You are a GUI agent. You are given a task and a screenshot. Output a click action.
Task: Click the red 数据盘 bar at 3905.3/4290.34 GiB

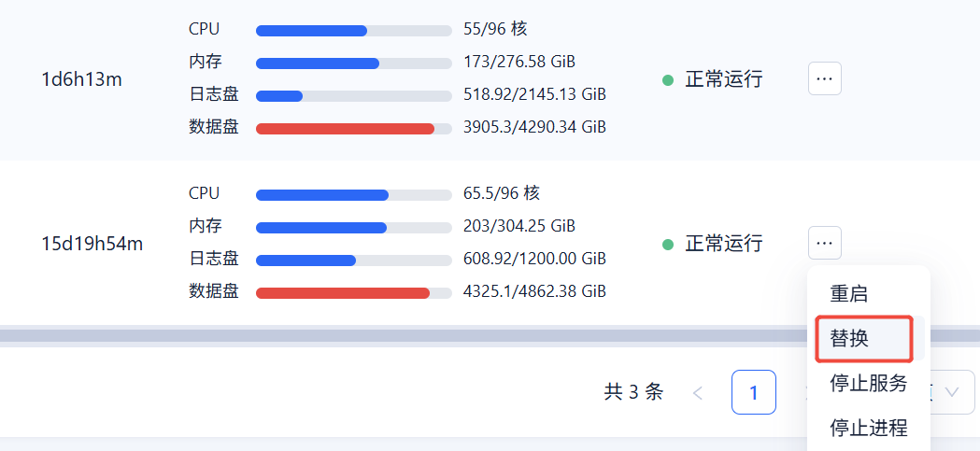click(x=353, y=128)
